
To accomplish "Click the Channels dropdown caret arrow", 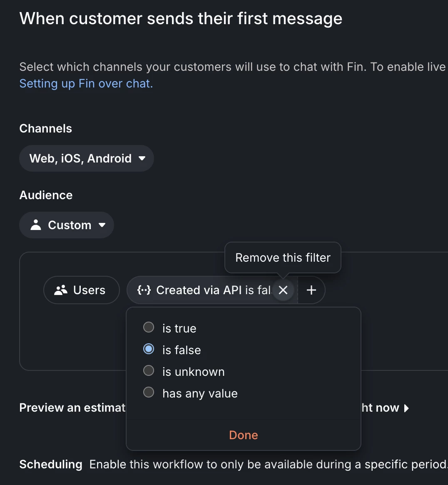I will [x=142, y=158].
